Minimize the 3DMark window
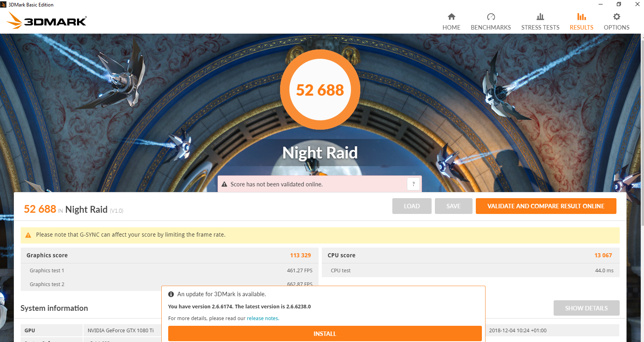644x342 pixels. point(600,4)
